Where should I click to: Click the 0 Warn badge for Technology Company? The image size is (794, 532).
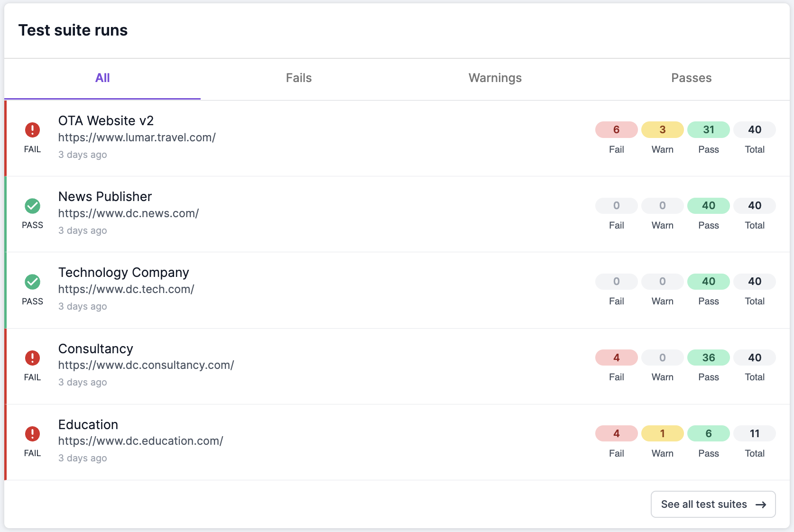(x=663, y=282)
